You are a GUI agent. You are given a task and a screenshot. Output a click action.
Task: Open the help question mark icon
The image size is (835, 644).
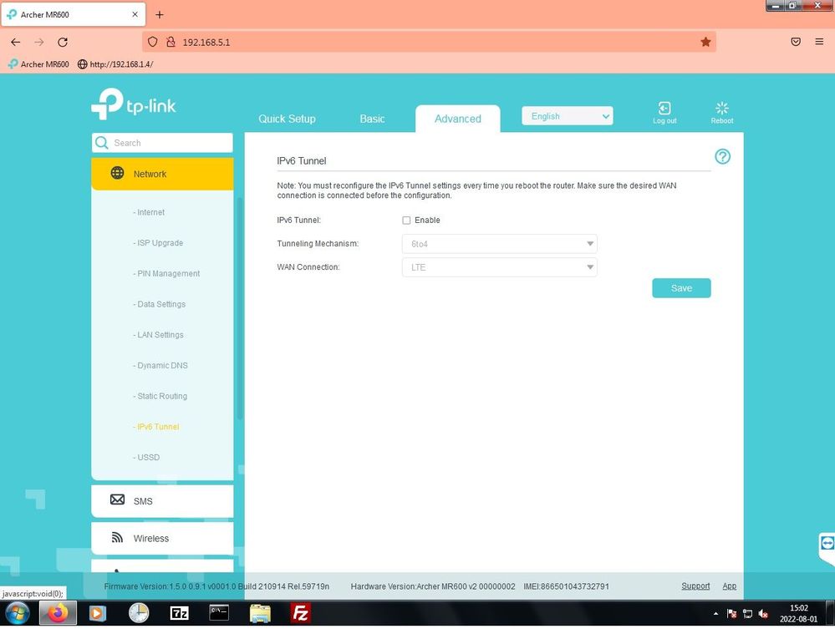pyautogui.click(x=722, y=157)
